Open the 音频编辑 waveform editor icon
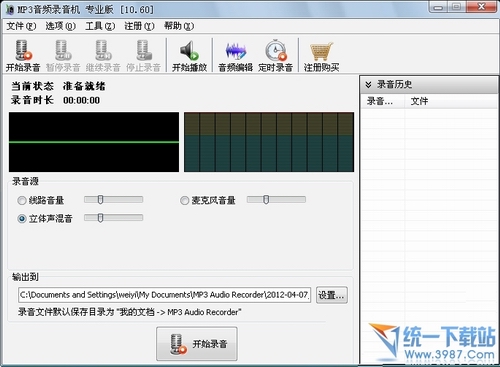The image size is (500, 367). coord(236,51)
